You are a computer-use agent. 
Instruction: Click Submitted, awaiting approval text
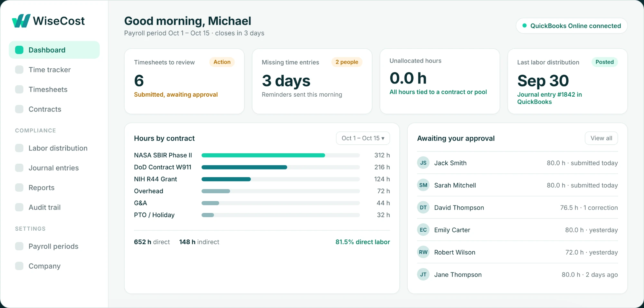[x=176, y=94]
